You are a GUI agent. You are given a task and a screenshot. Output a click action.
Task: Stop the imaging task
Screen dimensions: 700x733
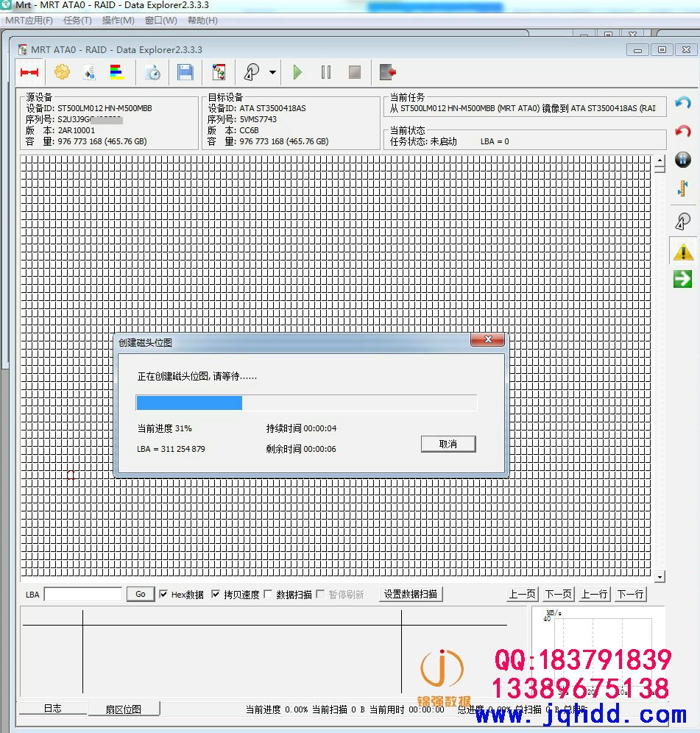[x=355, y=72]
